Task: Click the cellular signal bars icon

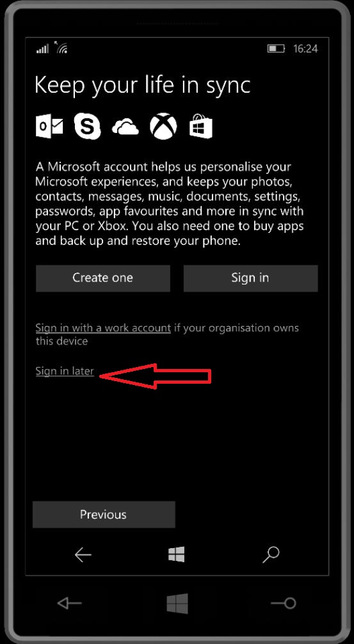Action: pyautogui.click(x=42, y=49)
